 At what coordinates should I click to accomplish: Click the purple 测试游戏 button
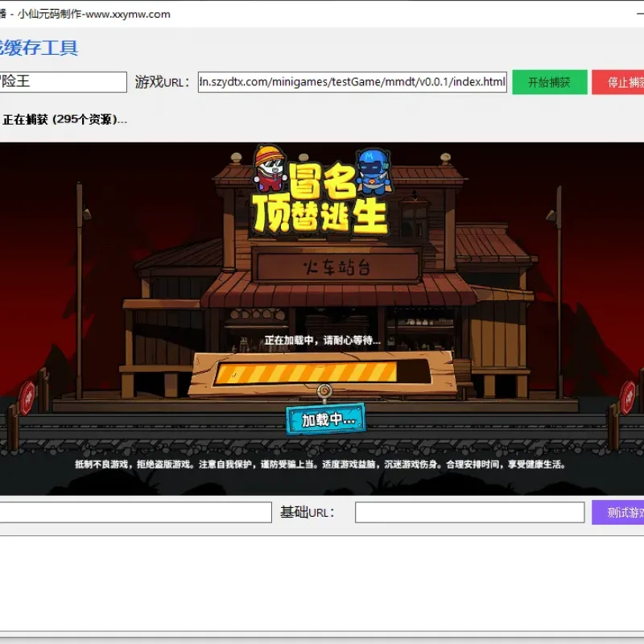coord(617,512)
